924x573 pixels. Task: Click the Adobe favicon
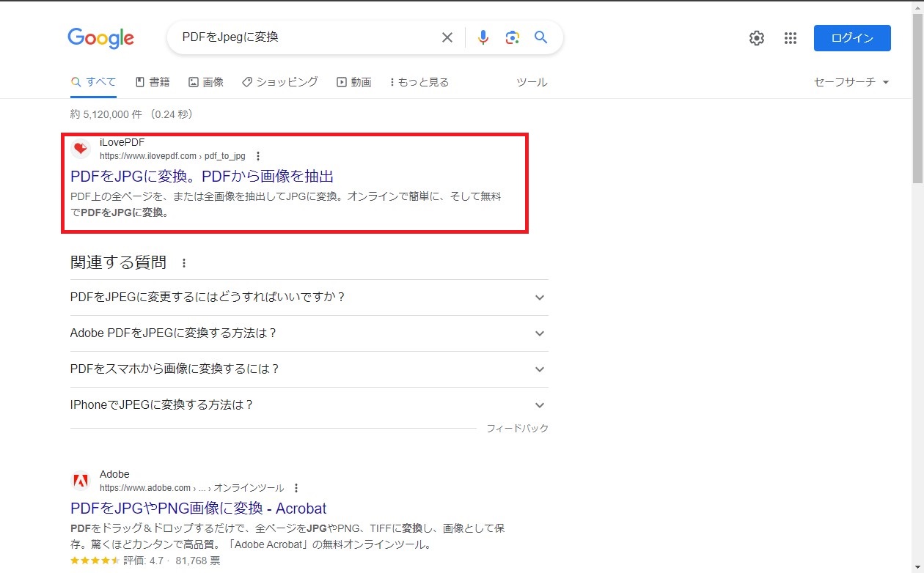(x=80, y=481)
